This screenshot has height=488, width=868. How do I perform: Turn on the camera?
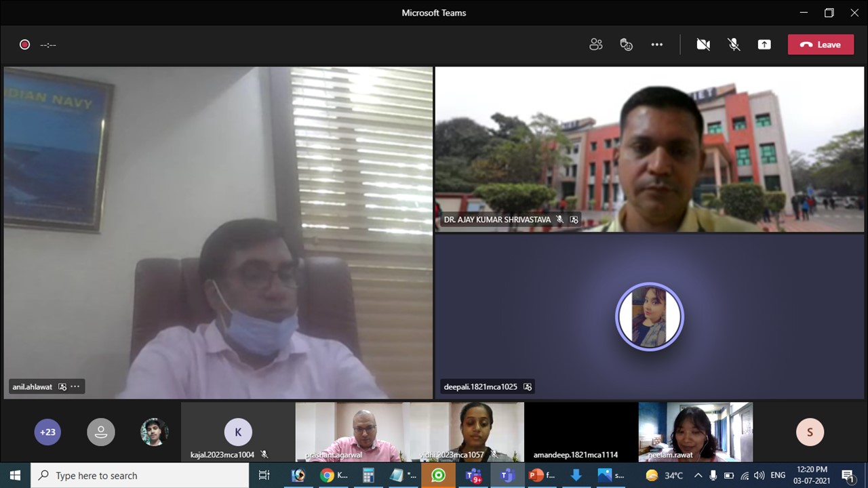pyautogui.click(x=703, y=45)
